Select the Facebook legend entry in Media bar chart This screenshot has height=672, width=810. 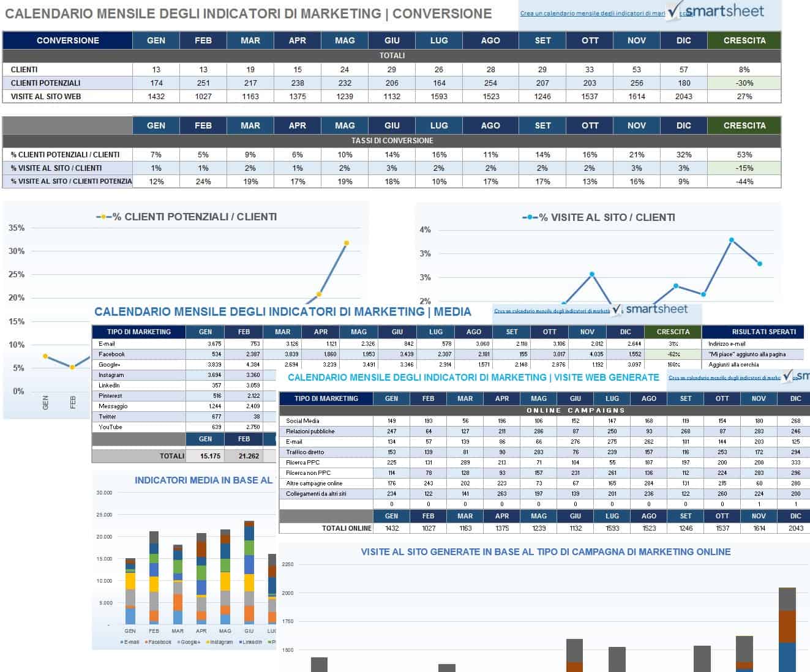pyautogui.click(x=158, y=642)
